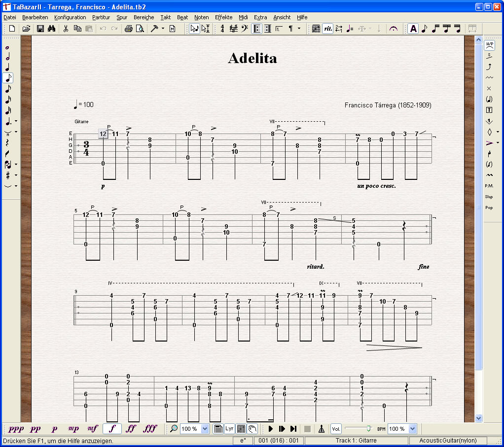504x447 pixels.
Task: Click the fret 12 note in first measure
Action: (103, 134)
